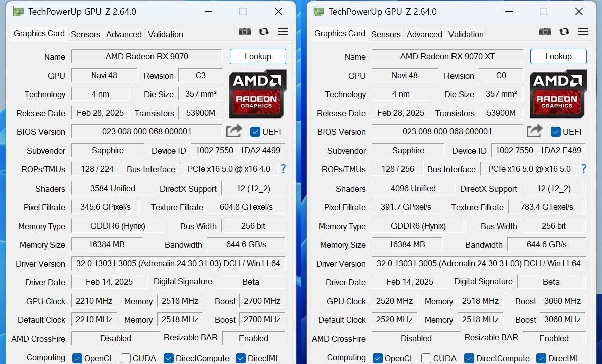Click Memory Type GDDR6 (Hynix) in right window
Screen dimensions: 602x364
tap(418, 226)
